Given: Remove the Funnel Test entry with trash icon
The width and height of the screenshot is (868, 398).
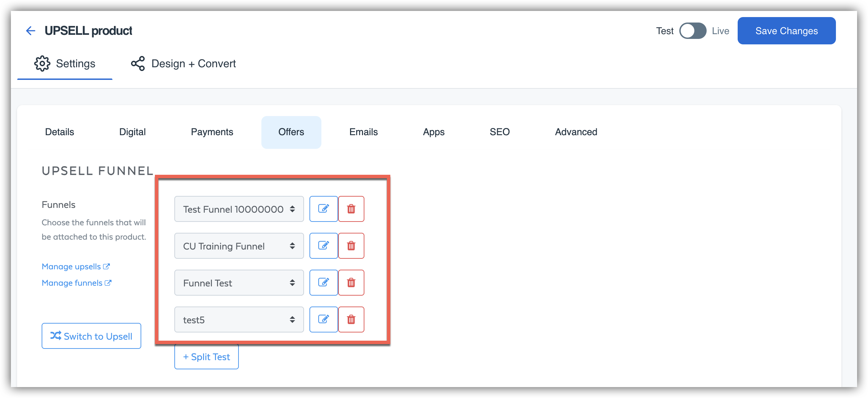Looking at the screenshot, I should click(351, 283).
